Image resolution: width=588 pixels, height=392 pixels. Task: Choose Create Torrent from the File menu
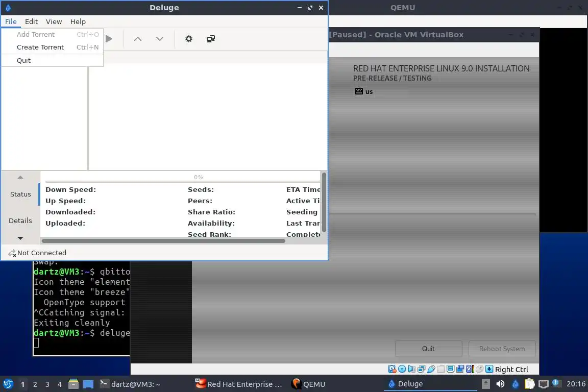(52, 47)
